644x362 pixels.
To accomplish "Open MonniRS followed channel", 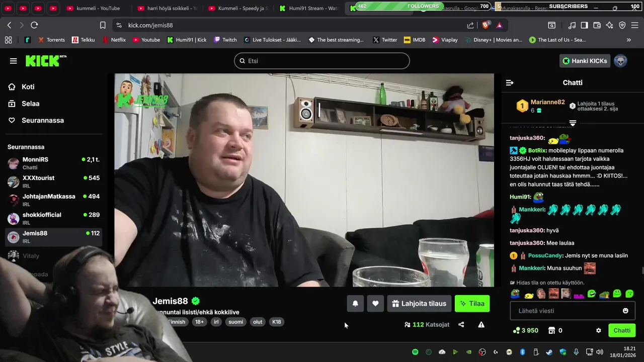I will [x=54, y=163].
